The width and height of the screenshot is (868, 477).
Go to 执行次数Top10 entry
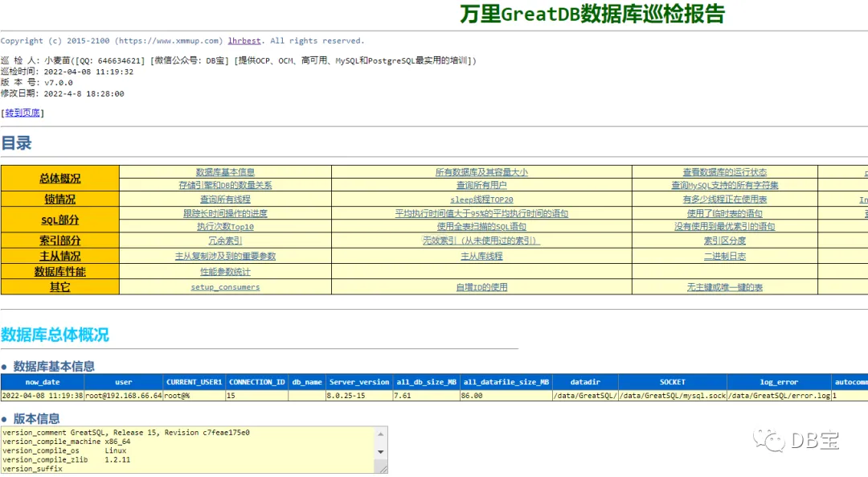[225, 227]
